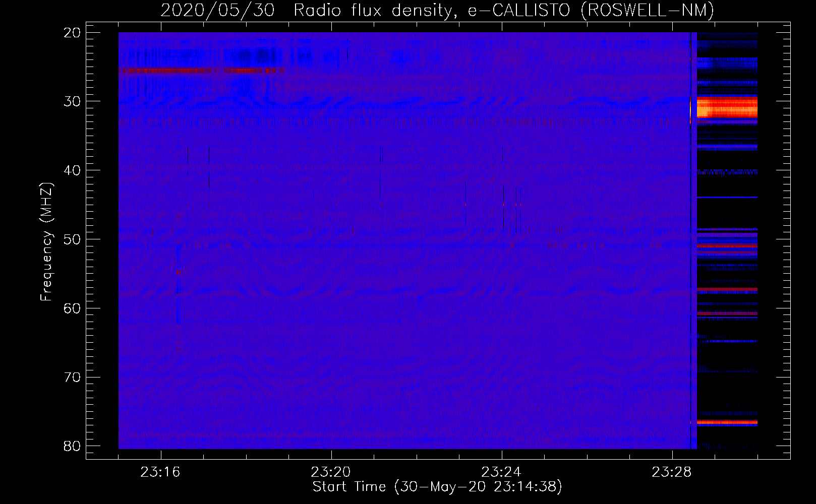The image size is (816, 504).
Task: Click the red horizontal streak near 25.5 MHz
Action: click(202, 71)
